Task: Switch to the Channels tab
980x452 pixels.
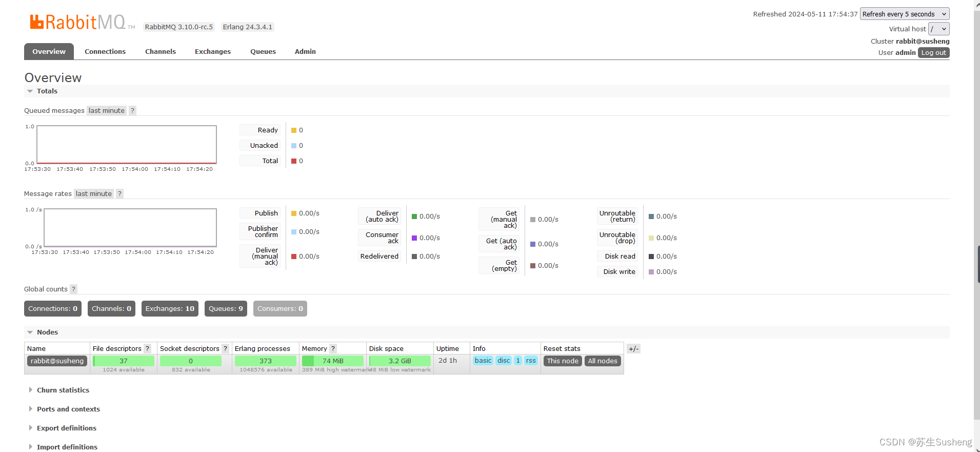Action: (161, 51)
